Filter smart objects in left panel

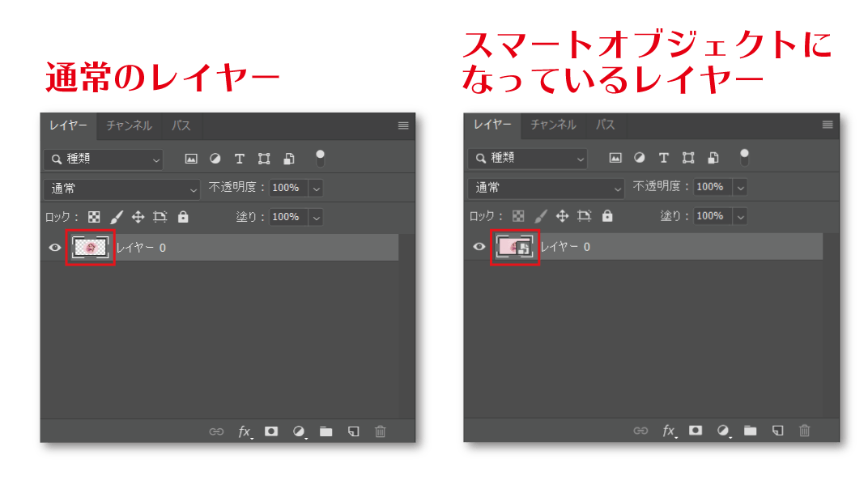coord(289,159)
